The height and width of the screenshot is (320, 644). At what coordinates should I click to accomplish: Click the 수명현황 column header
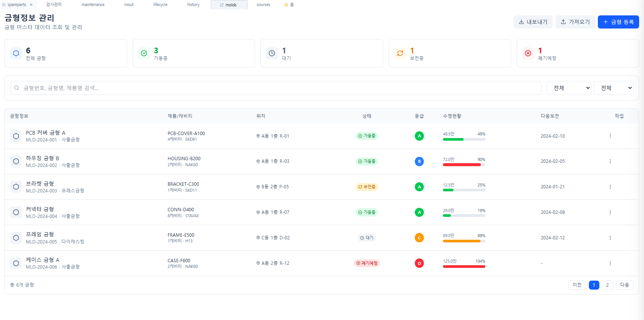[452, 116]
